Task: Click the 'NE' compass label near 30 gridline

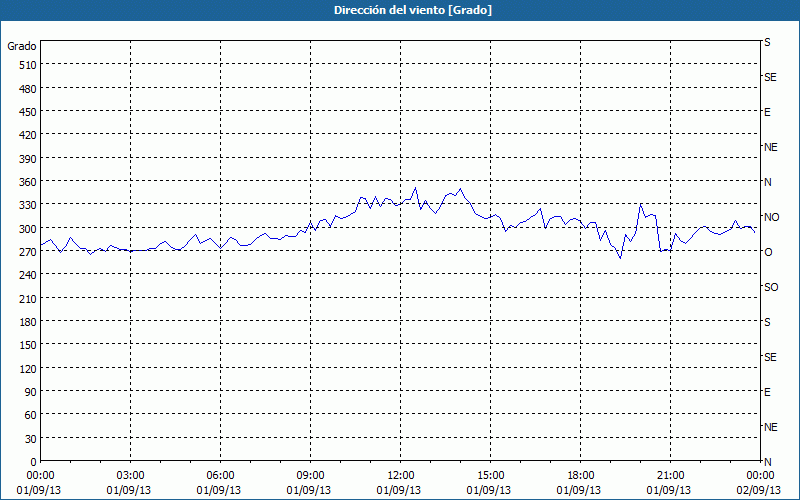Action: coord(771,427)
